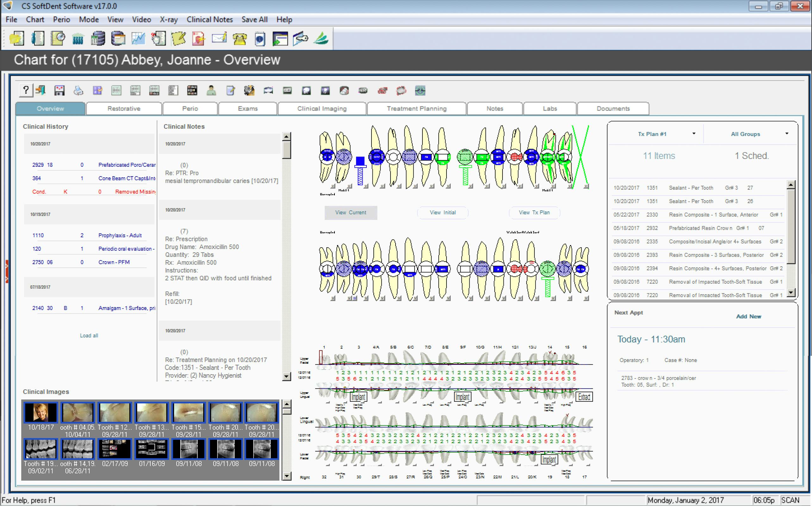Screen dimensions: 812x507
Task: Open the calendar scheduling icon
Action: tap(118, 39)
